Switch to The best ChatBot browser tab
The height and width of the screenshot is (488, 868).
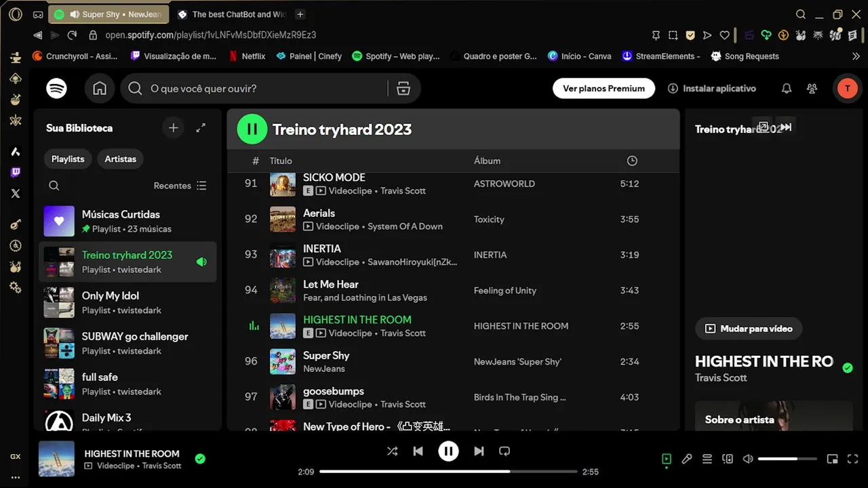(231, 14)
